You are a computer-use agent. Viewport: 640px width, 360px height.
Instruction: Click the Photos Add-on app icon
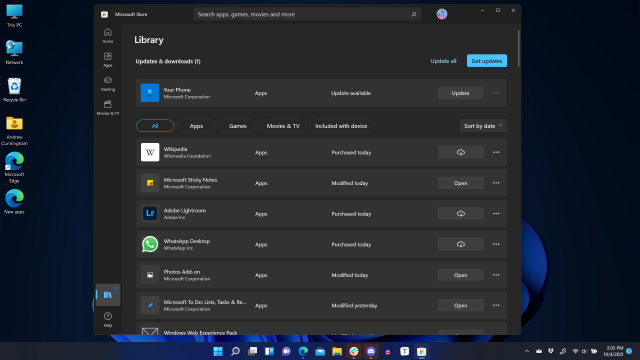(x=150, y=275)
